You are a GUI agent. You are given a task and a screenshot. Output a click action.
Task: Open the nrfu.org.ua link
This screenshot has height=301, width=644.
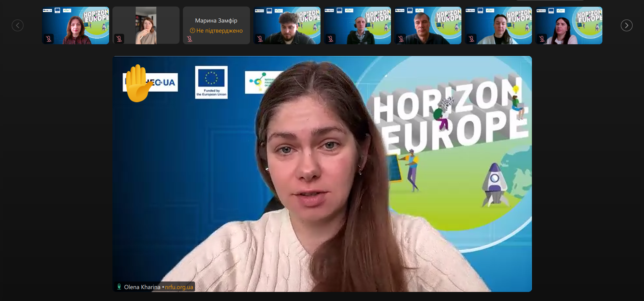pyautogui.click(x=179, y=287)
